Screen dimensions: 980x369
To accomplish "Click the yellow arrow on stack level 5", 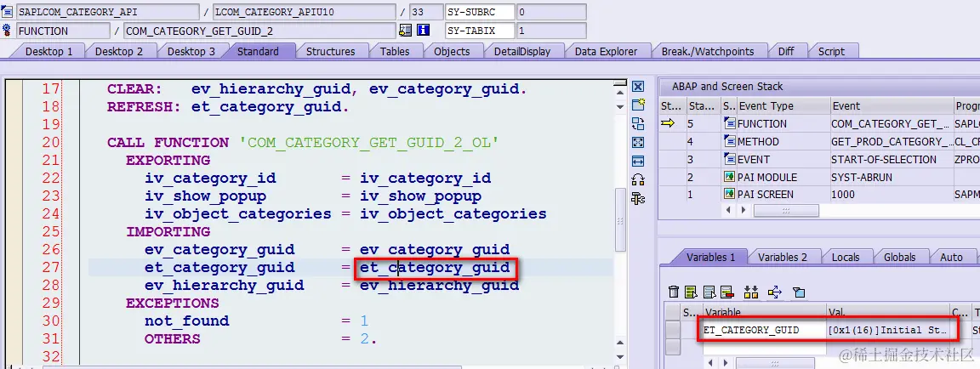I will [668, 123].
